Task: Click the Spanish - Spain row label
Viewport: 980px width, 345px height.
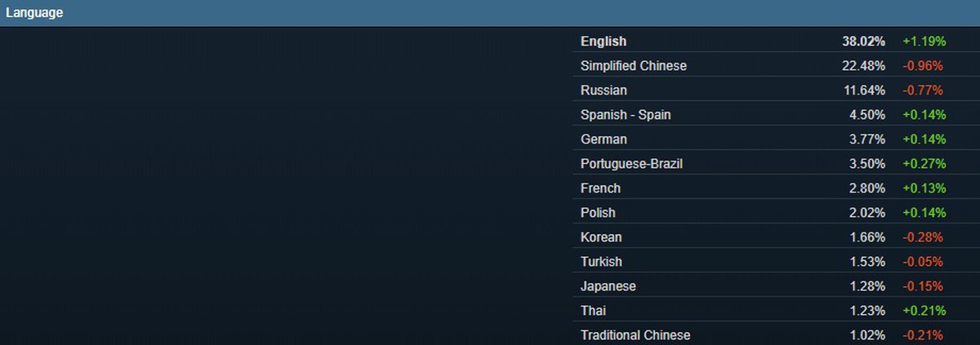Action: pyautogui.click(x=626, y=115)
